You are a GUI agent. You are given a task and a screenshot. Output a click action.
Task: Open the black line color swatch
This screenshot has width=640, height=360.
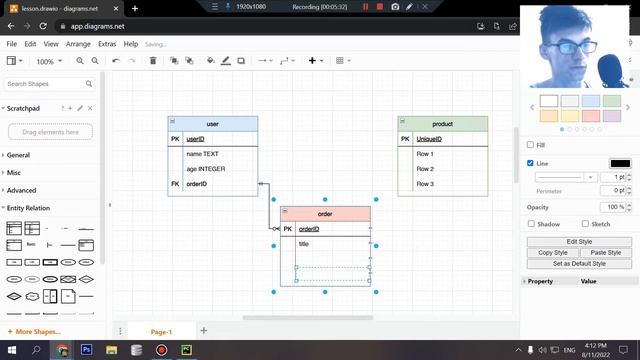620,163
